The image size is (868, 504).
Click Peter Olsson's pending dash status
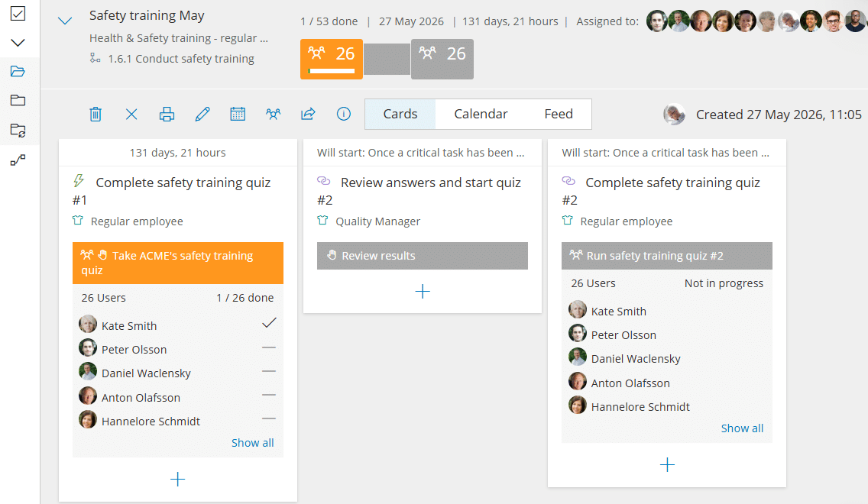(x=269, y=348)
